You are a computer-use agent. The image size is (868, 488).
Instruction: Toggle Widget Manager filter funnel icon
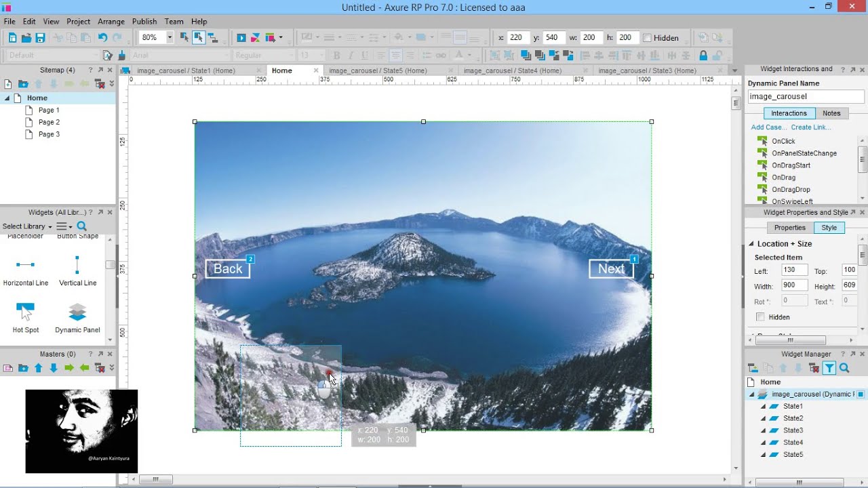point(829,368)
